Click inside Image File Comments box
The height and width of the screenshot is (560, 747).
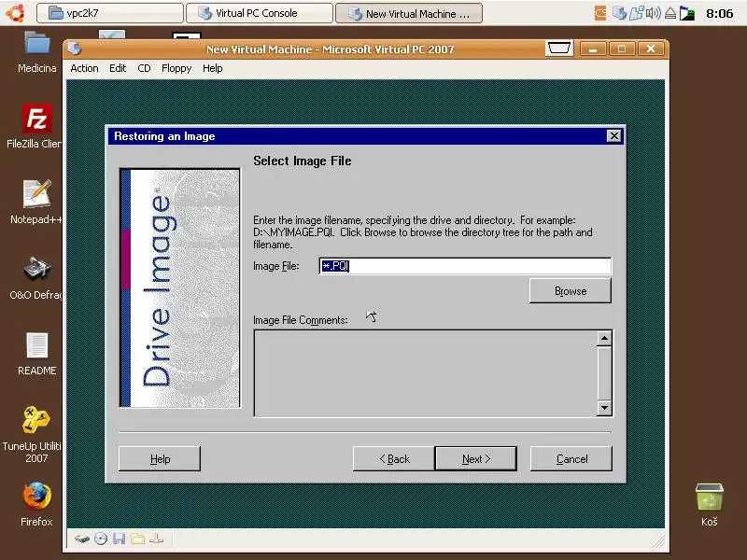click(x=426, y=373)
